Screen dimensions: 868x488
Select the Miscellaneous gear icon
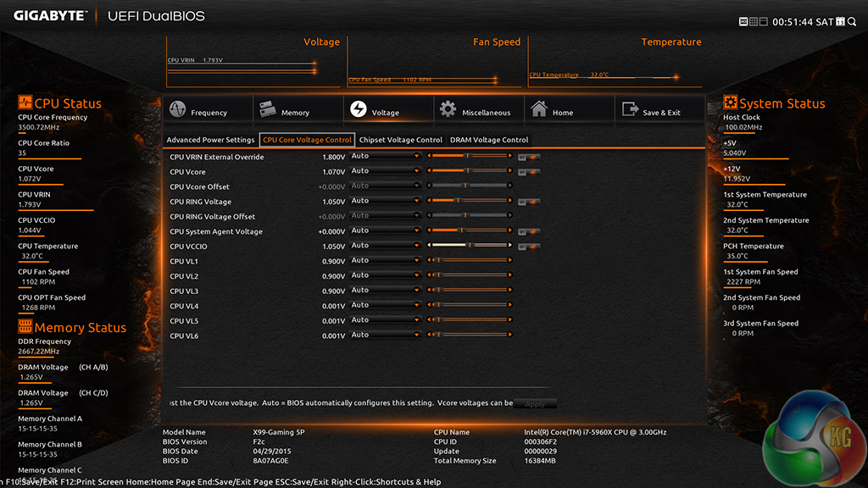pos(447,110)
